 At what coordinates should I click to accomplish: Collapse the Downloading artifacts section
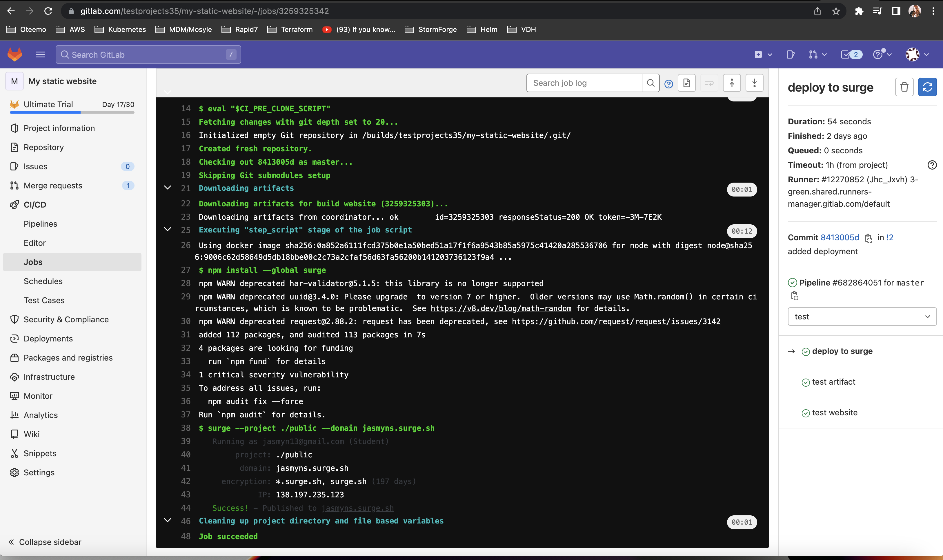(168, 188)
